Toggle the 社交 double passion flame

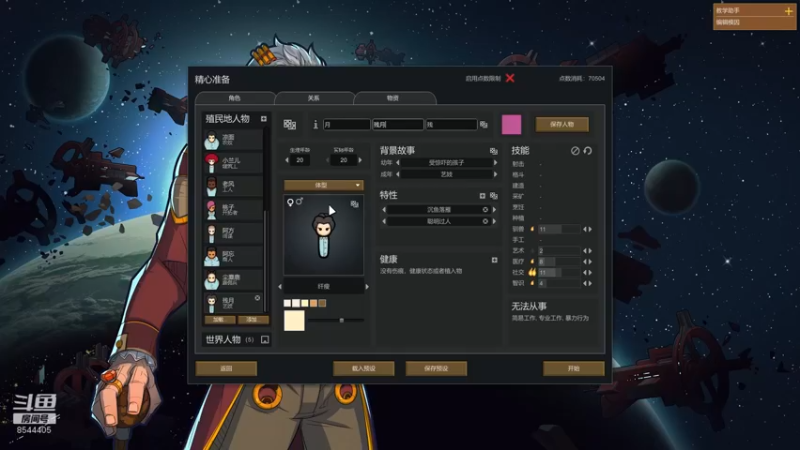532,272
